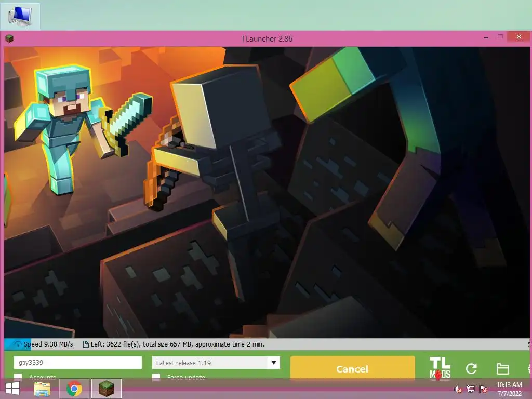Minimize the TLauncher window
The image size is (532, 399).
(486, 37)
